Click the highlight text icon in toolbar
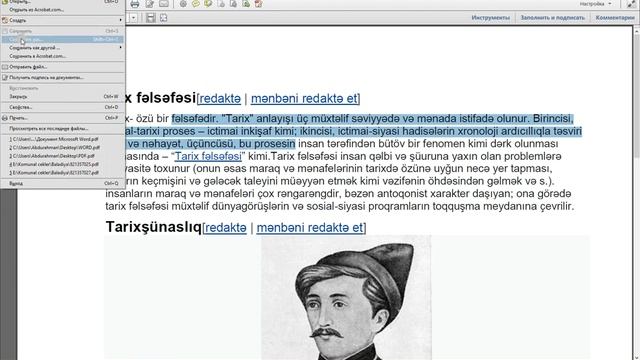The width and height of the screenshot is (640, 360). [x=208, y=4]
